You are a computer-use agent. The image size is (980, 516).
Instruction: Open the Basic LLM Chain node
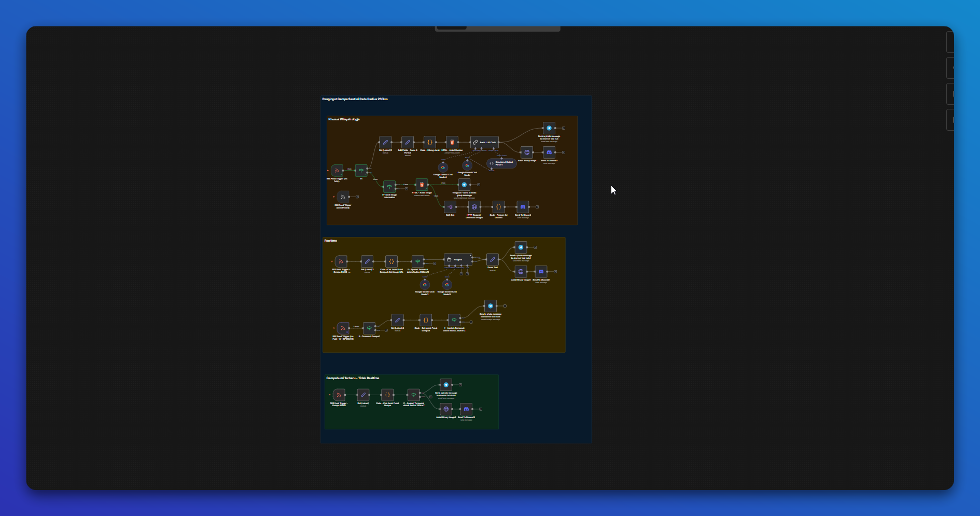click(485, 143)
